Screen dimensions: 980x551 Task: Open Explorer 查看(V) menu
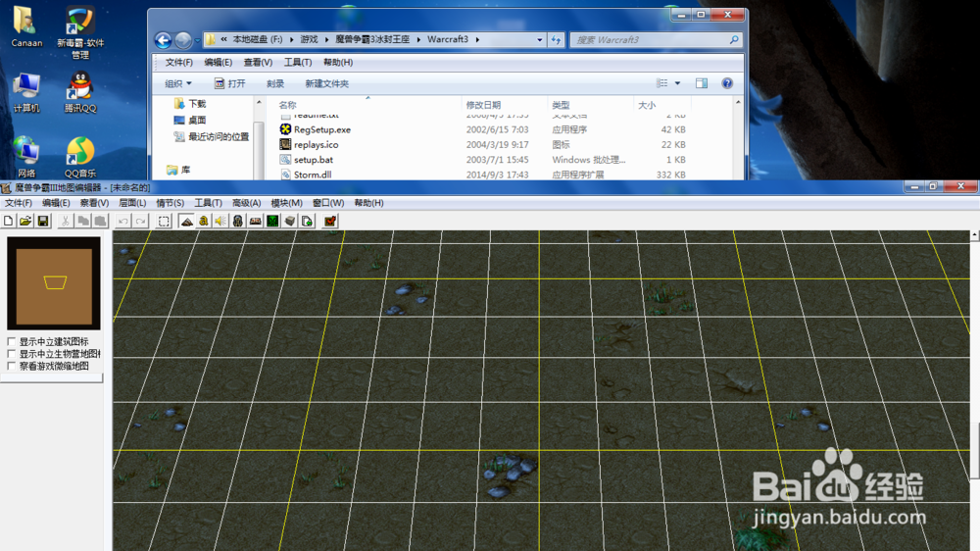click(258, 63)
